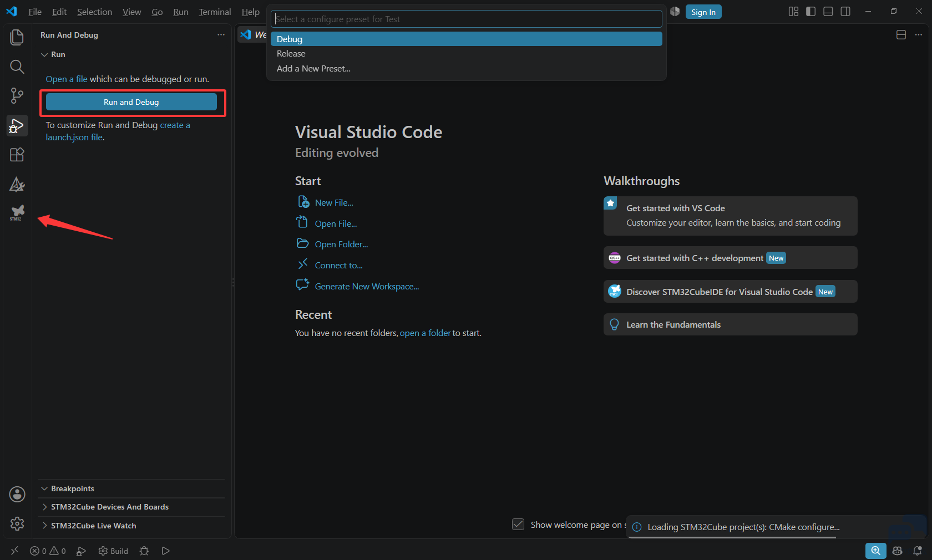
Task: Uncheck Show welcome page on startup
Action: (518, 525)
